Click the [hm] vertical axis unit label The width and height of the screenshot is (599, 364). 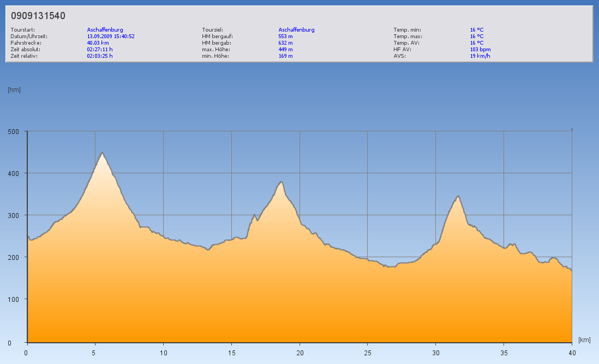click(x=14, y=90)
